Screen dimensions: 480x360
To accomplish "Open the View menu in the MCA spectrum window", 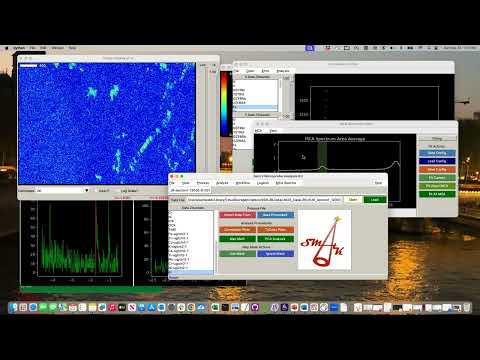I will [x=273, y=131].
